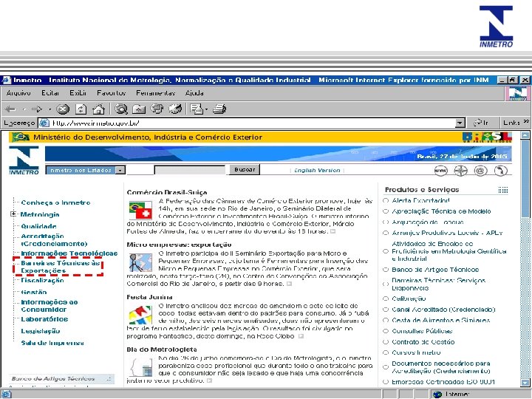This screenshot has width=532, height=399.
Task: Select bullet beside Contrato de Gestão
Action: click(x=386, y=342)
